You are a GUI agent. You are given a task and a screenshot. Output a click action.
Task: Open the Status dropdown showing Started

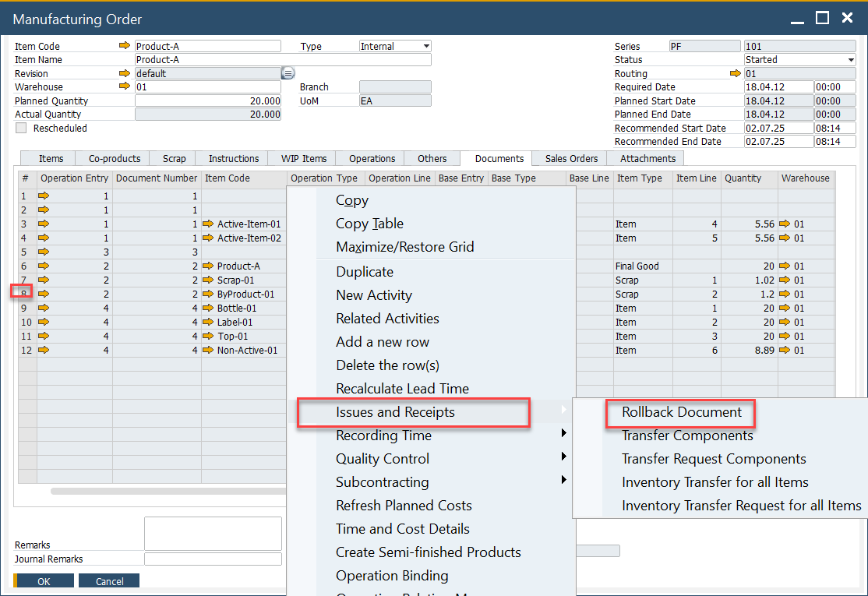pos(799,60)
